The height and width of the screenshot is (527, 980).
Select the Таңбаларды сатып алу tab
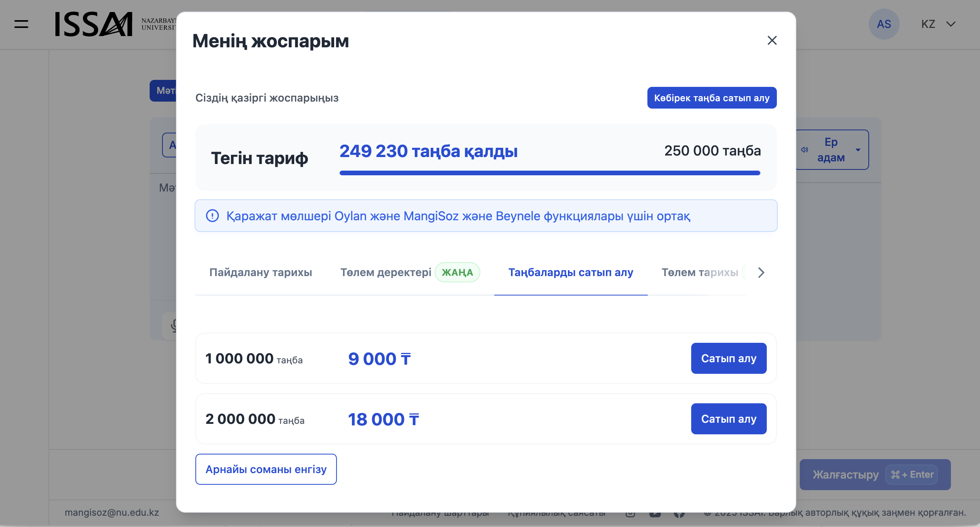(x=571, y=272)
